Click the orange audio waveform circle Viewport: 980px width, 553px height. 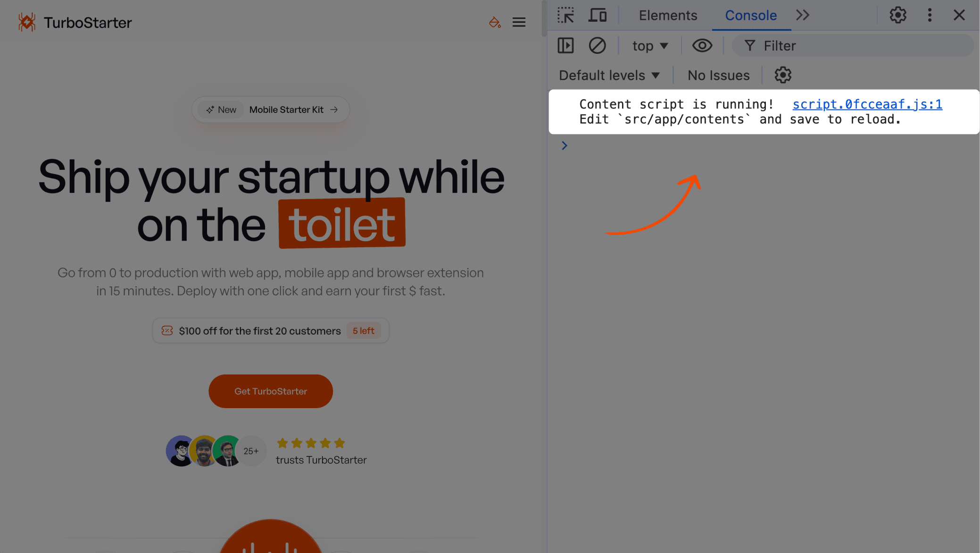[x=271, y=536]
